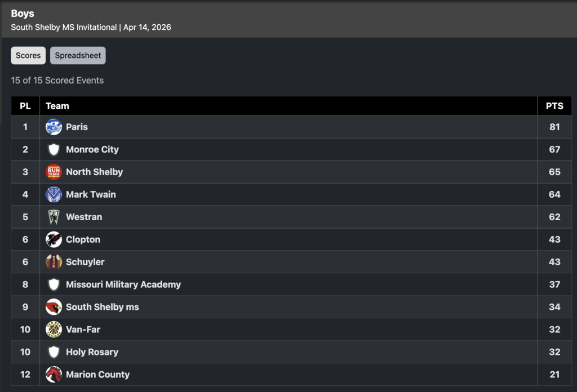
Task: Click the Marion County mustang logo
Action: point(54,375)
